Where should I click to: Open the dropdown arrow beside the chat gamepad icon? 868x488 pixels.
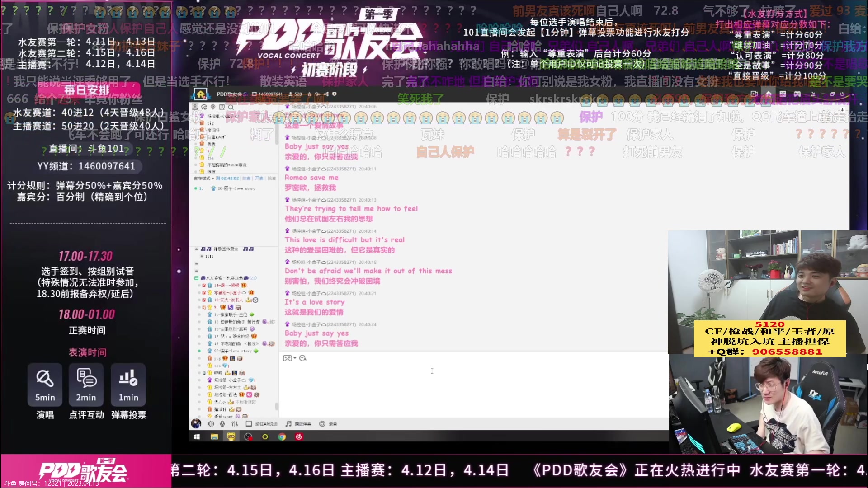295,358
